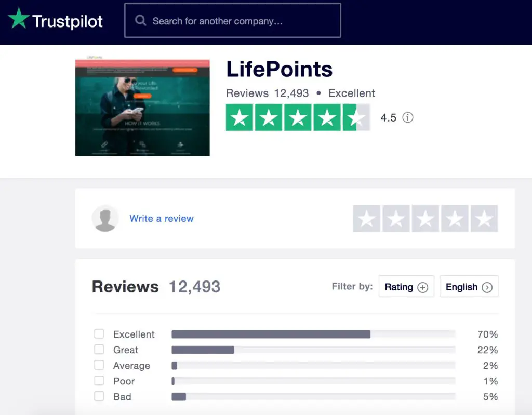The height and width of the screenshot is (415, 532).
Task: Click the Excellent rating text beside review count
Action: (352, 93)
